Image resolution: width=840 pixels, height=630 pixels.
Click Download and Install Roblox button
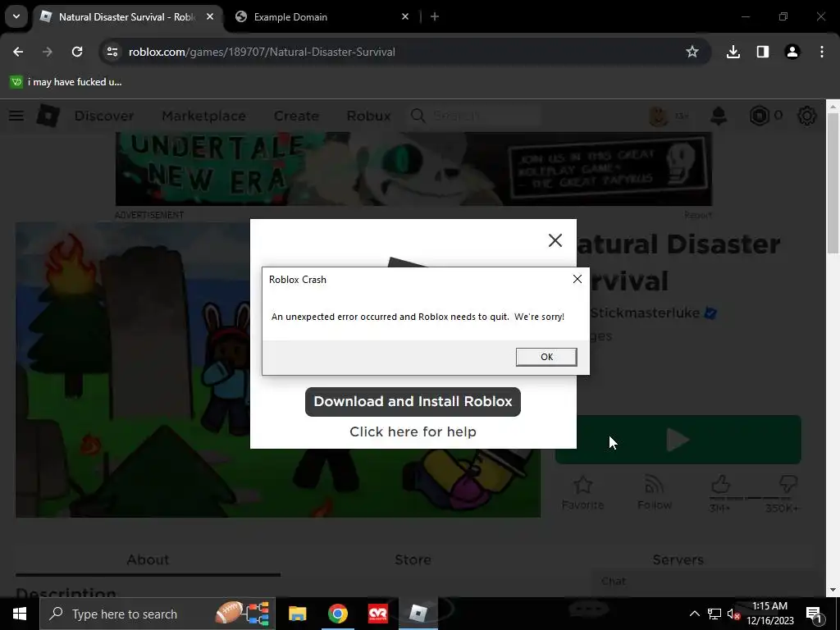click(x=413, y=402)
